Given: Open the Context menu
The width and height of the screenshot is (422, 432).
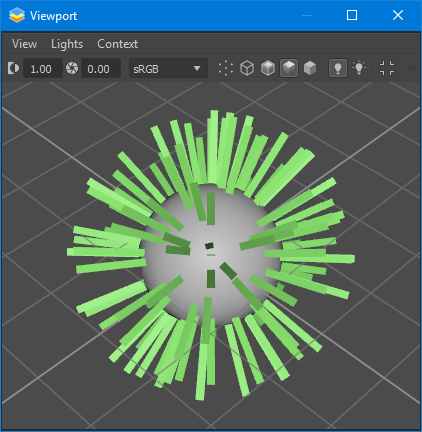Looking at the screenshot, I should pos(117,44).
